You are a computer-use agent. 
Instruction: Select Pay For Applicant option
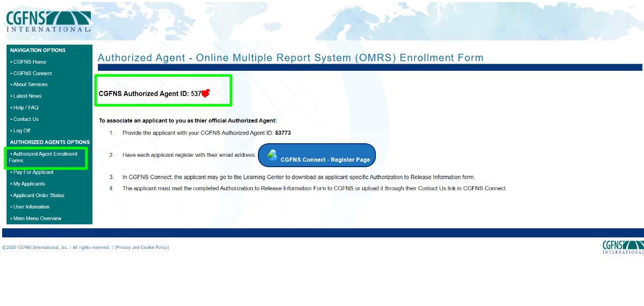coord(33,173)
